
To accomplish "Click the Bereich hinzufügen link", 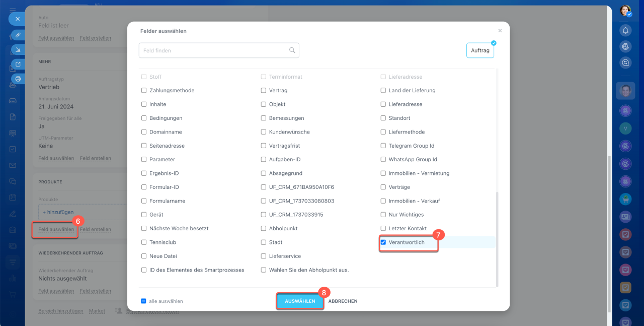I will 61,311.
